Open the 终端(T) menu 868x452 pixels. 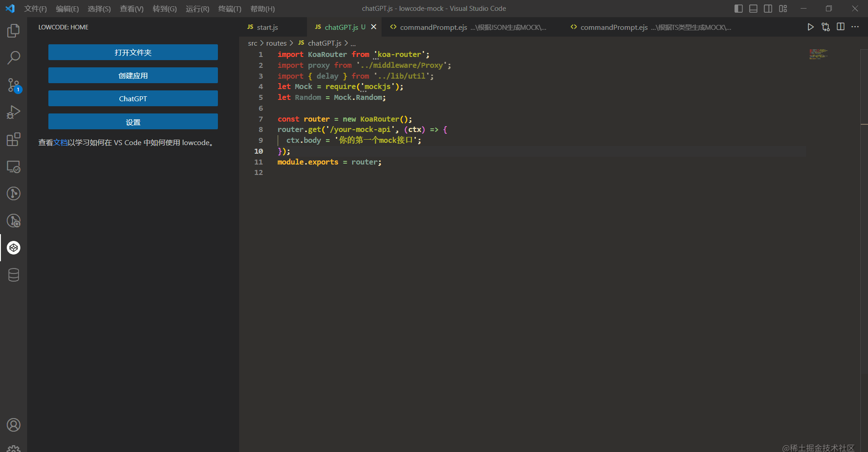[x=230, y=9]
